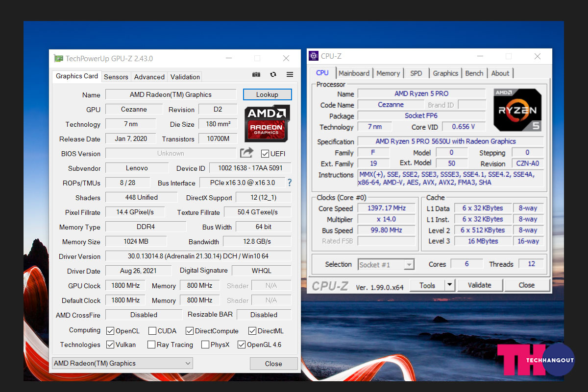Screen dimensions: 588x392
Task: Click the Core Speed value 1397.17 MHz
Action: [x=387, y=208]
